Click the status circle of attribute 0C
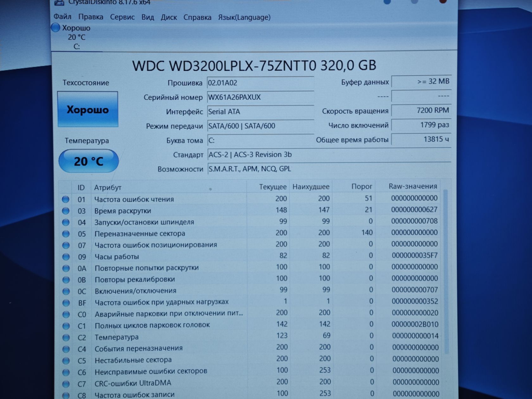This screenshot has height=399, width=532. (66, 291)
